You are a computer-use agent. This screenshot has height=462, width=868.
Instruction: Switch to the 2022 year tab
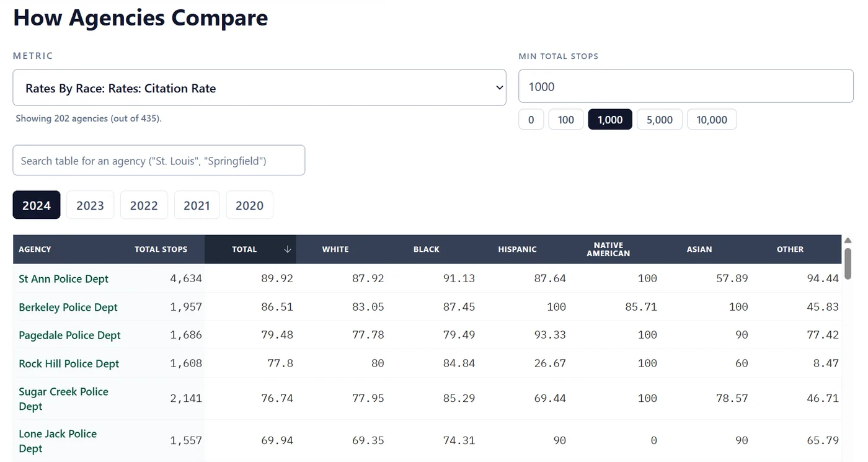[x=144, y=205]
